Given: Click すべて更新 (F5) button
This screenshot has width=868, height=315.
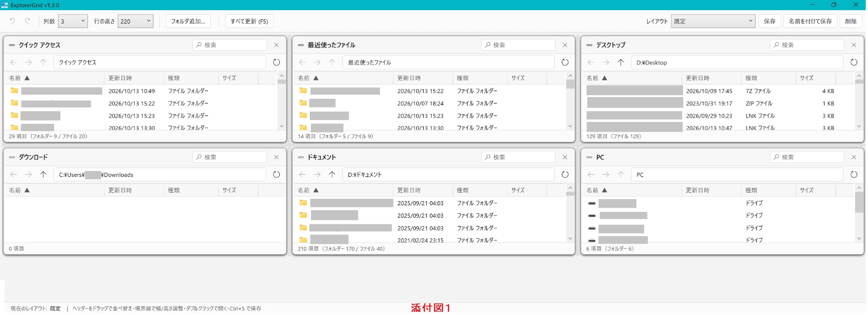Looking at the screenshot, I should pyautogui.click(x=249, y=21).
